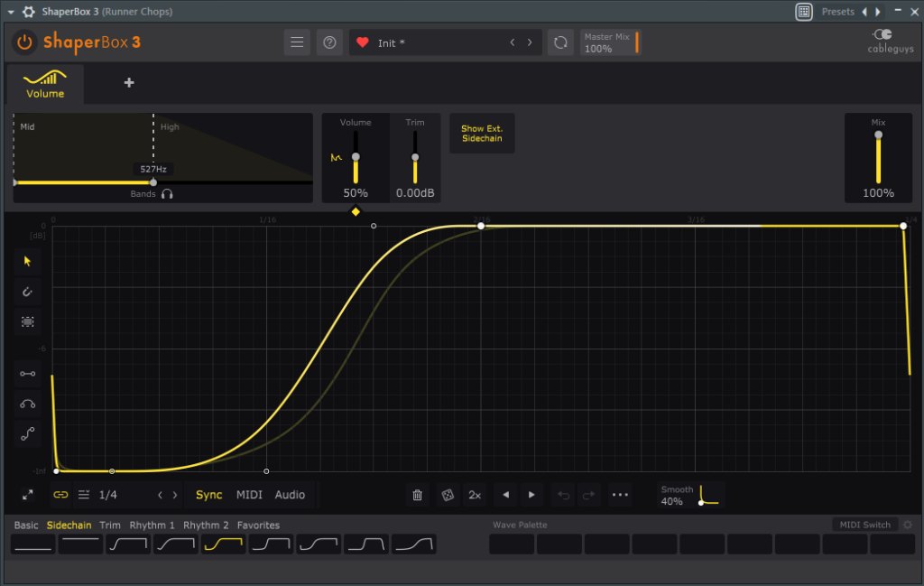This screenshot has height=586, width=924.
Task: Choose the marquee selection tool
Action: pyautogui.click(x=28, y=321)
